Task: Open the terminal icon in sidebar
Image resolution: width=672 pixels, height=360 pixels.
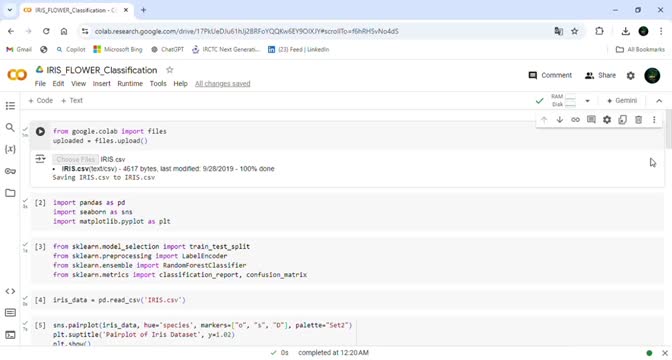Action: point(10,335)
